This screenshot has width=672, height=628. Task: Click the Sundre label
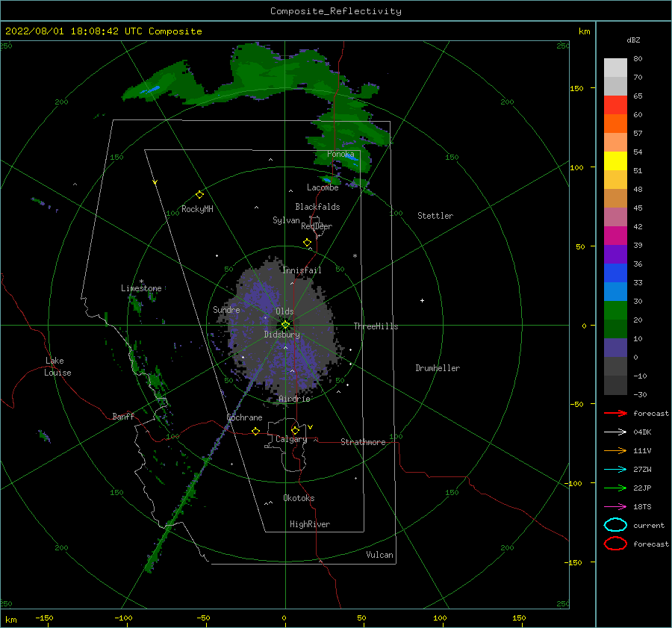coord(226,309)
